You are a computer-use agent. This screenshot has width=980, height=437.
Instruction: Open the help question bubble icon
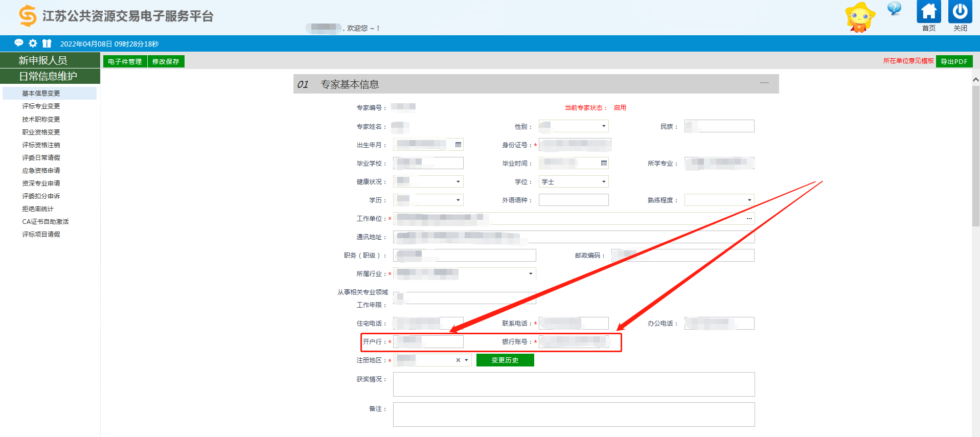click(x=894, y=9)
